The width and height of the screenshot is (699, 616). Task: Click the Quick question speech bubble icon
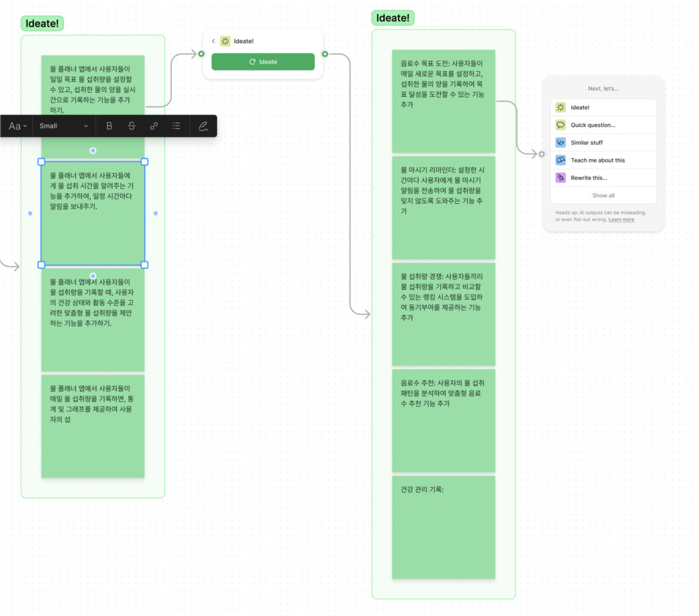click(x=561, y=125)
